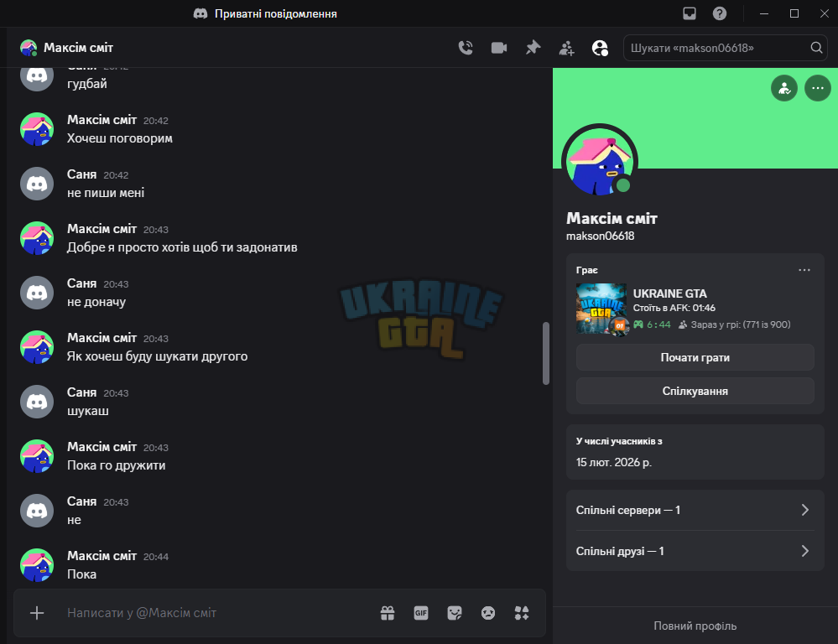Click username Максім сміт above 'Хочеш поговорим'

(101, 120)
